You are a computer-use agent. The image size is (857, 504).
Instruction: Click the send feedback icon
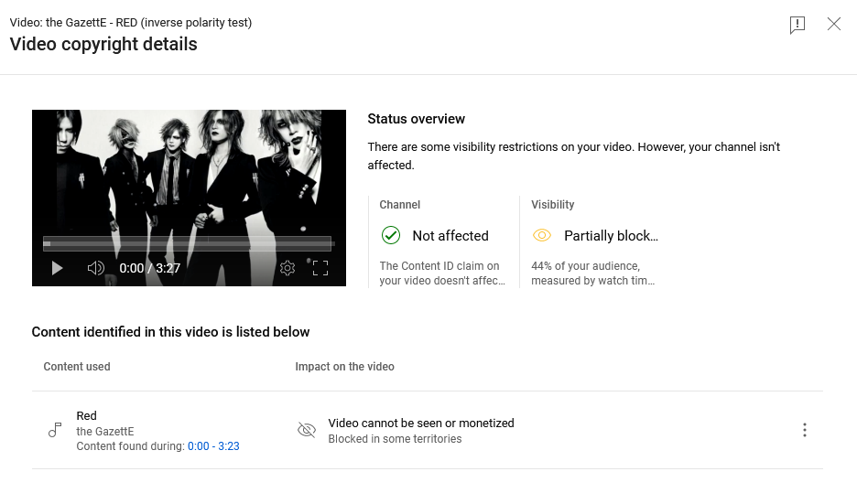pyautogui.click(x=797, y=25)
